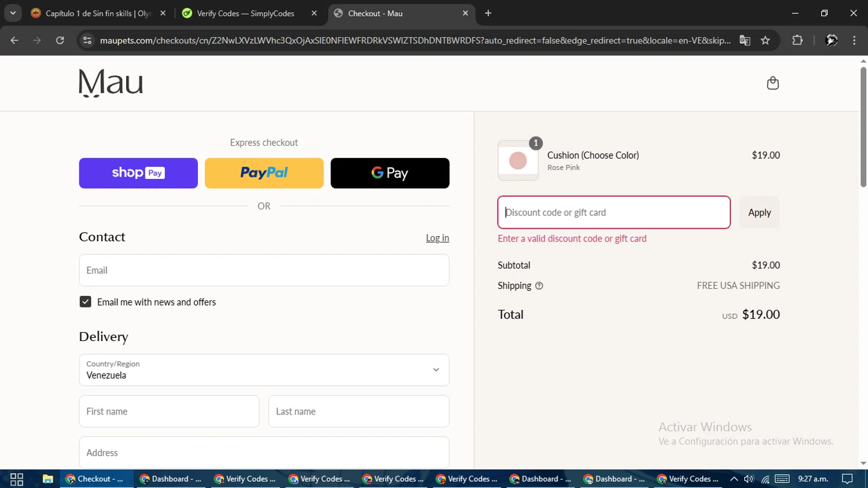
Task: Select the Checkout - Mau tab
Action: click(400, 13)
